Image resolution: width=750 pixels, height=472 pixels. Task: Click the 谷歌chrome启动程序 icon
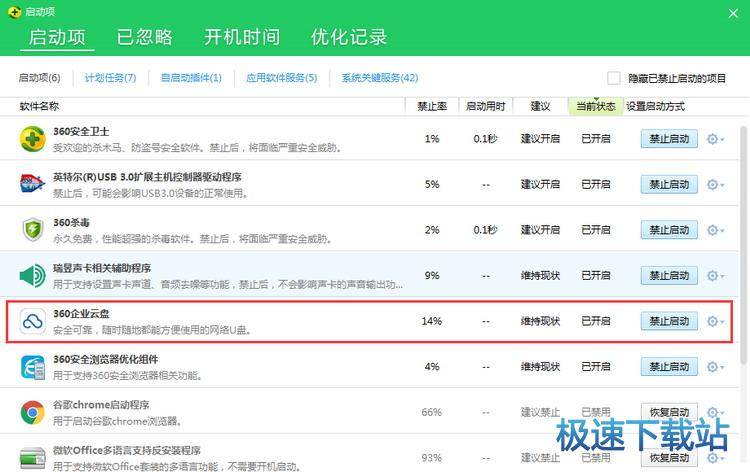33,412
